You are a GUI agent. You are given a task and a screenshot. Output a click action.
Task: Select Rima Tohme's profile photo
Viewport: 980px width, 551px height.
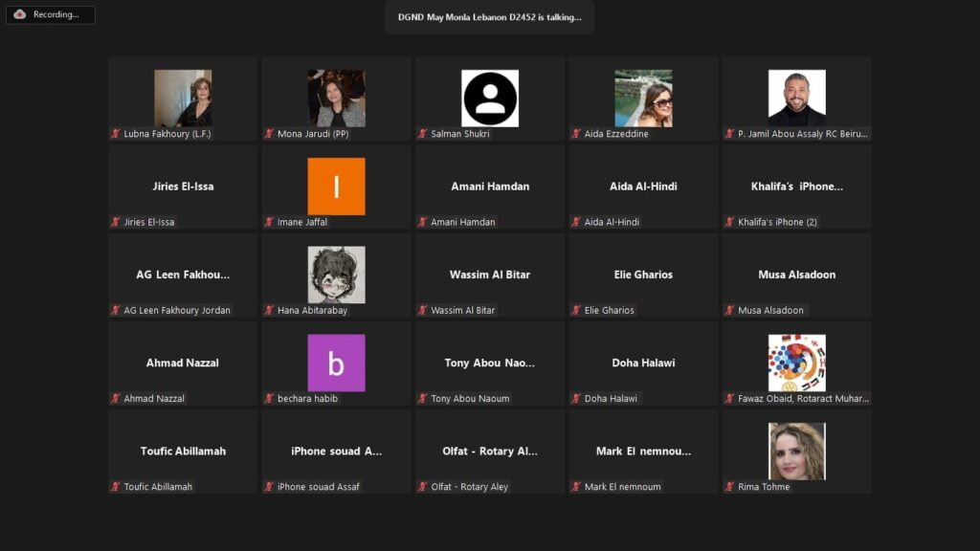point(797,452)
